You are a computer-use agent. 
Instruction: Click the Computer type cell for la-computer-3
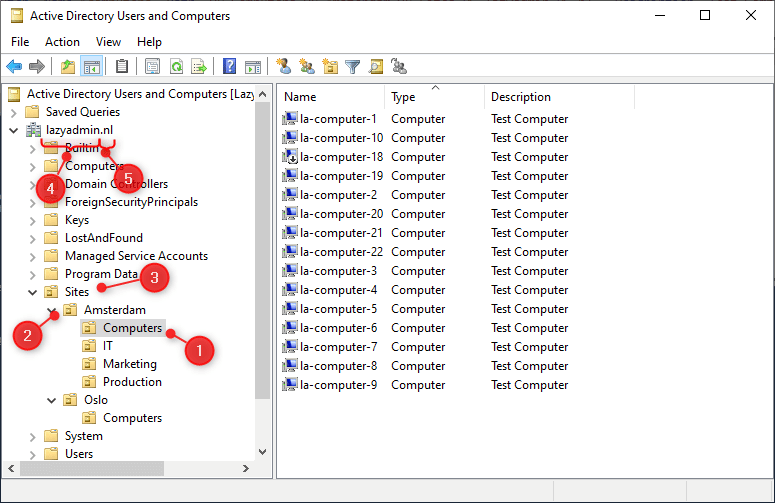coord(418,271)
